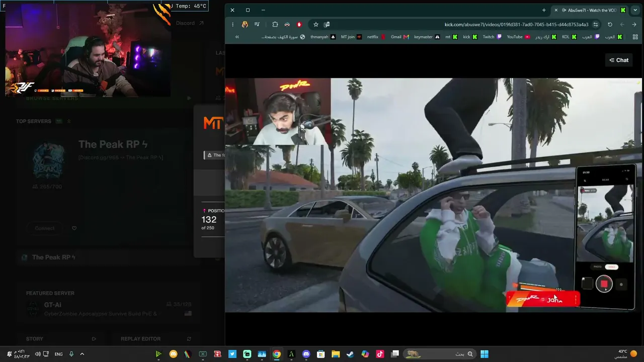Open the media control icon in the toolbar
644x362 pixels.
[x=257, y=24]
